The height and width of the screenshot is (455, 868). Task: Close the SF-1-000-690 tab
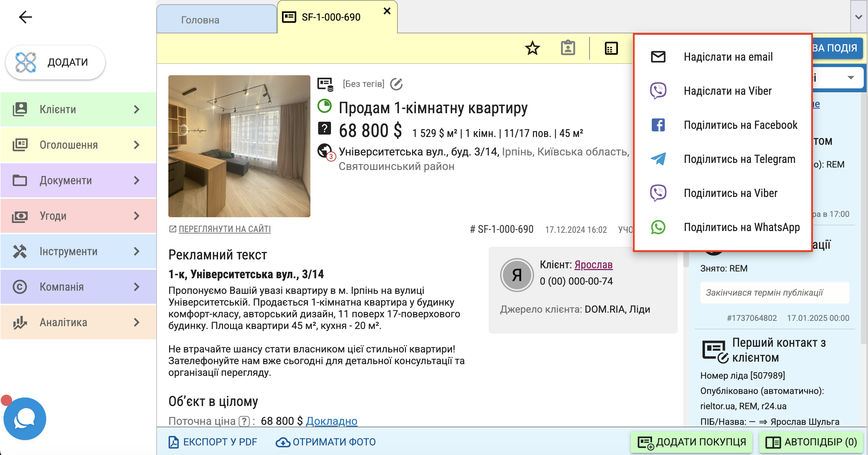387,11
